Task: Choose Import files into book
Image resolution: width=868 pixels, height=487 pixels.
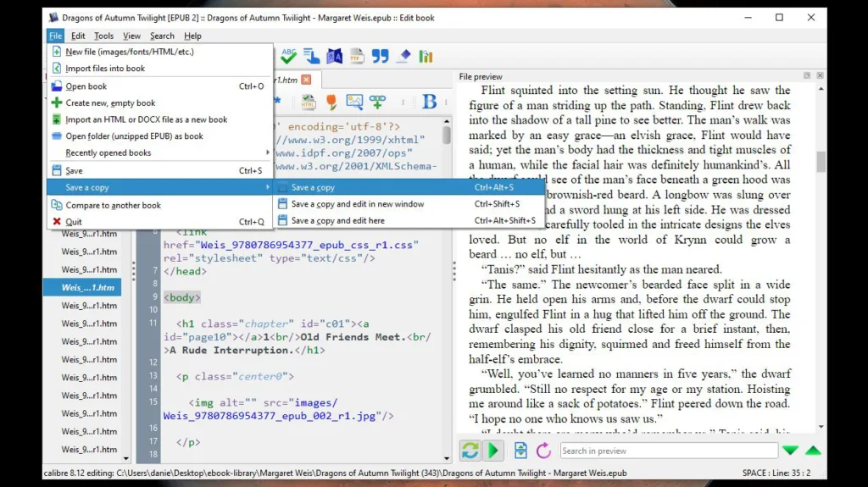Action: tap(160, 68)
